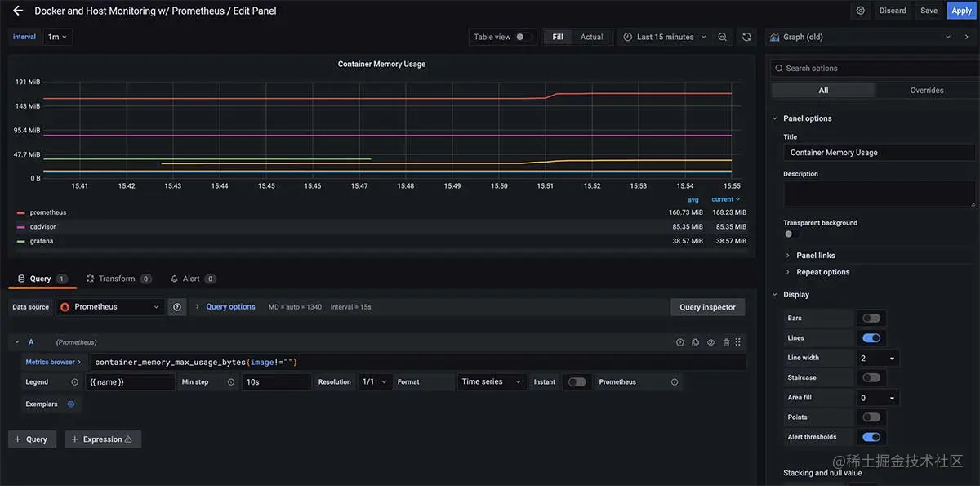The height and width of the screenshot is (486, 980).
Task: Toggle the Transparent background switch
Action: tap(792, 234)
